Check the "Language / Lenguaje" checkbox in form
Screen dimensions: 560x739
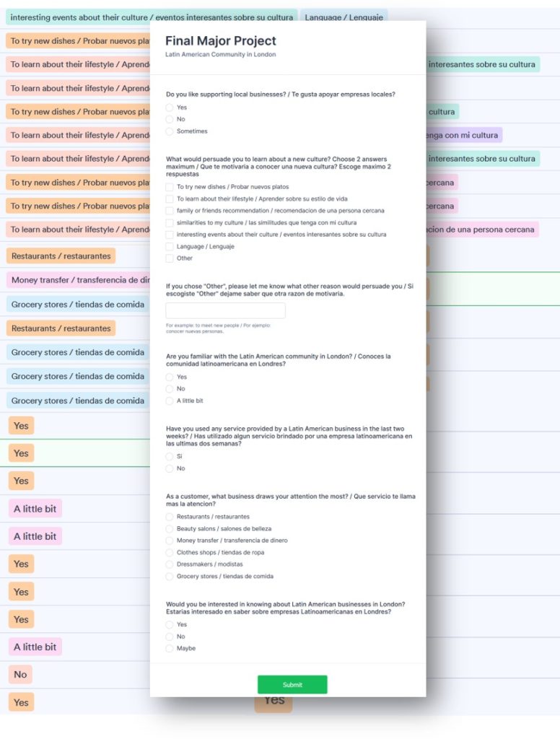[x=170, y=247]
